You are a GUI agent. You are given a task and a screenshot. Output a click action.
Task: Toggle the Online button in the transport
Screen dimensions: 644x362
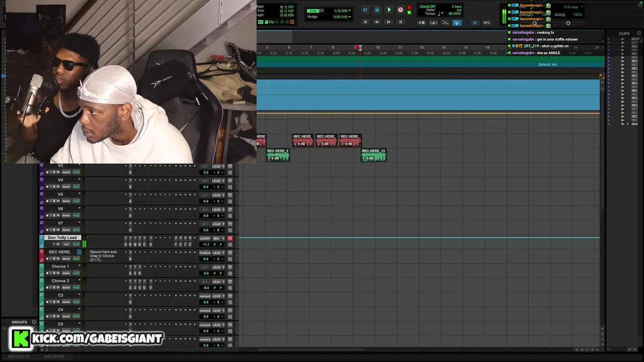[x=365, y=10]
